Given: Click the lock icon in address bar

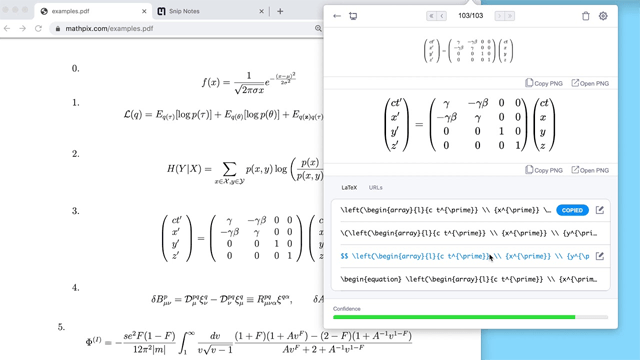Looking at the screenshot, I should point(58,29).
